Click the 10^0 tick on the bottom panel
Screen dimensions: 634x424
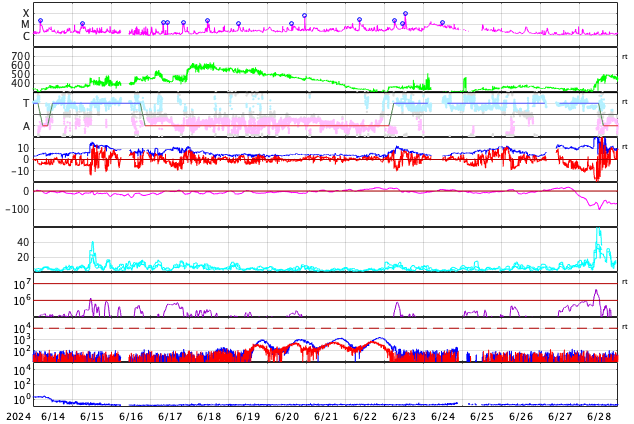[x=22, y=399]
